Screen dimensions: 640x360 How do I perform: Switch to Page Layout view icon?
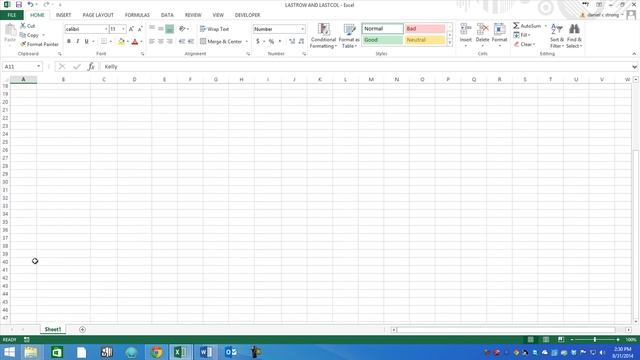coord(546,340)
